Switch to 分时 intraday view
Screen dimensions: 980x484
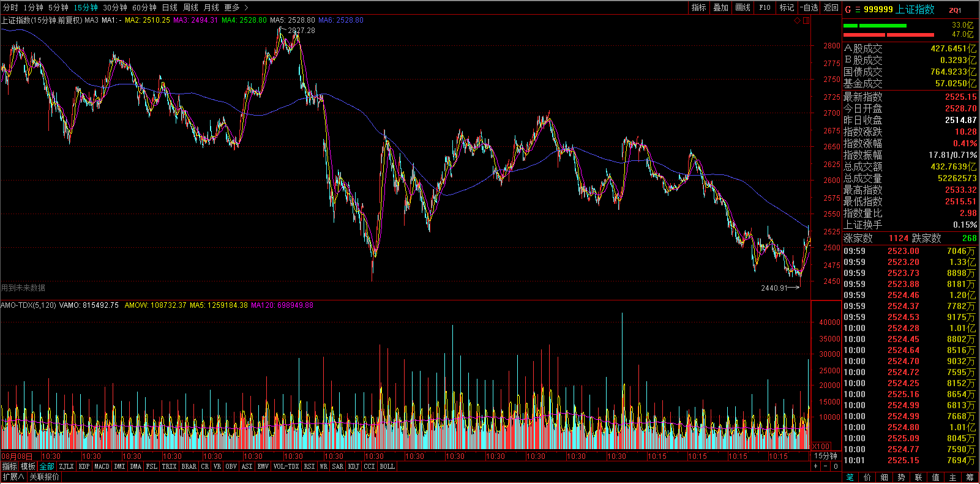coord(10,7)
